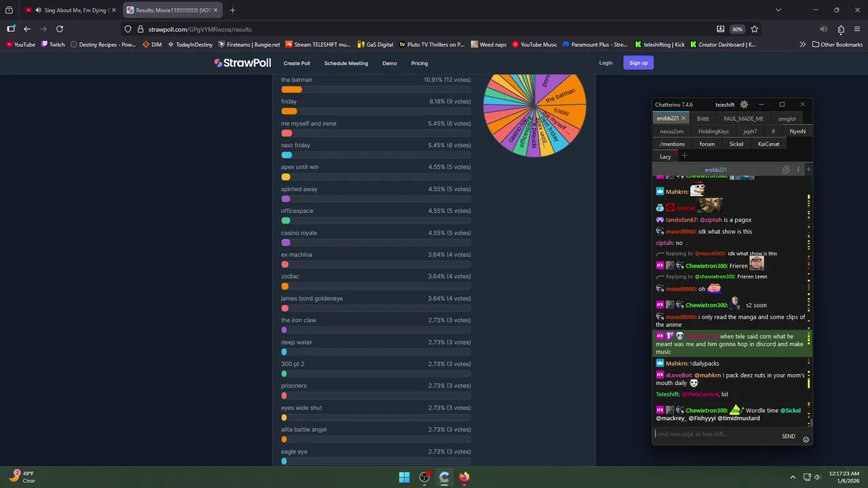Click the StrawPoll logo
868x488 pixels.
click(243, 63)
